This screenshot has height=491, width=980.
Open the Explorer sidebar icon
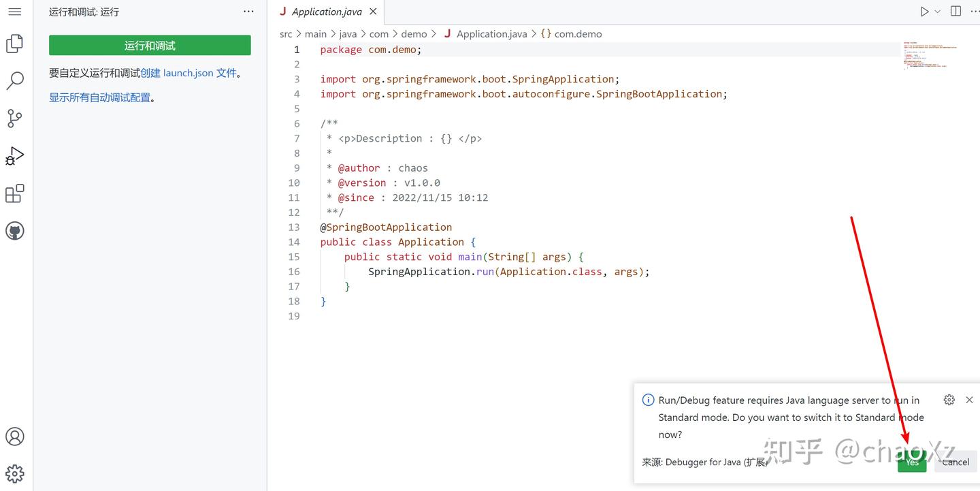click(15, 43)
